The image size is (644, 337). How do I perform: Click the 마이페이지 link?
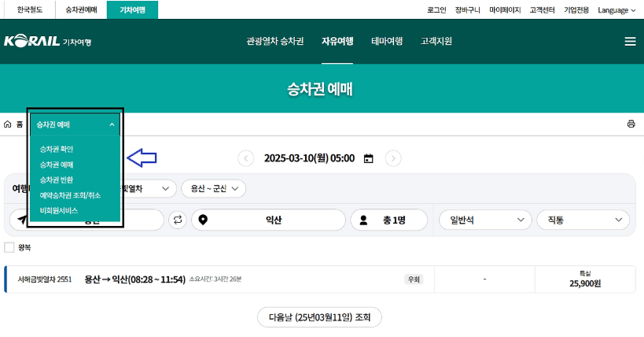coord(505,10)
